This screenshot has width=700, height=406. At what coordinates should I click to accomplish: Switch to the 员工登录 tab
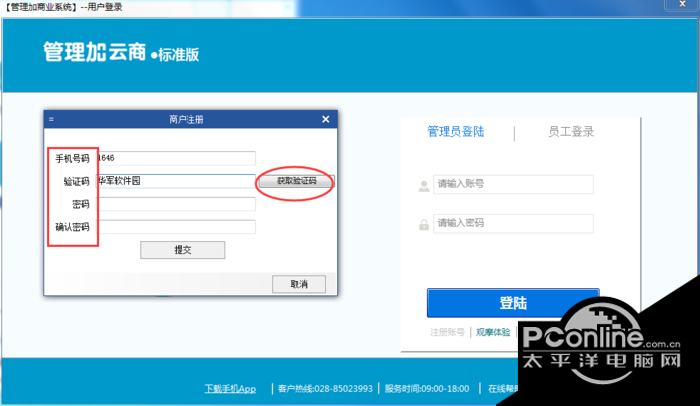pos(571,132)
